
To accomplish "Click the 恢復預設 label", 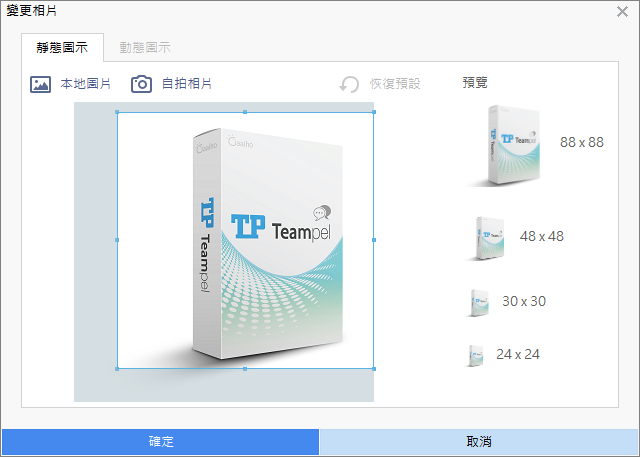I will click(x=395, y=84).
